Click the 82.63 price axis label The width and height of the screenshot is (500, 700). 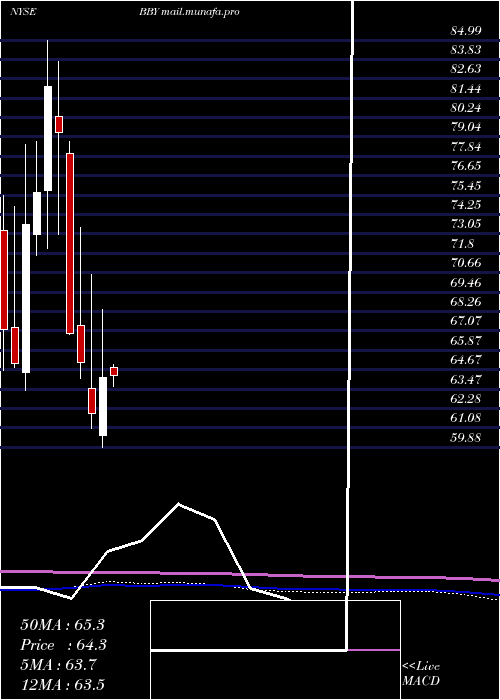tap(466, 69)
